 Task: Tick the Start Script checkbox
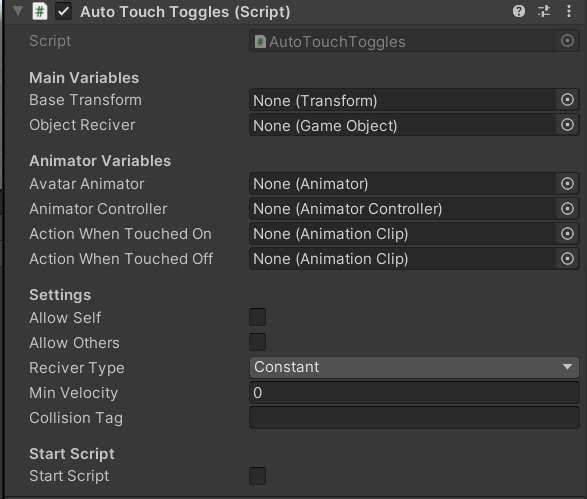pyautogui.click(x=258, y=476)
